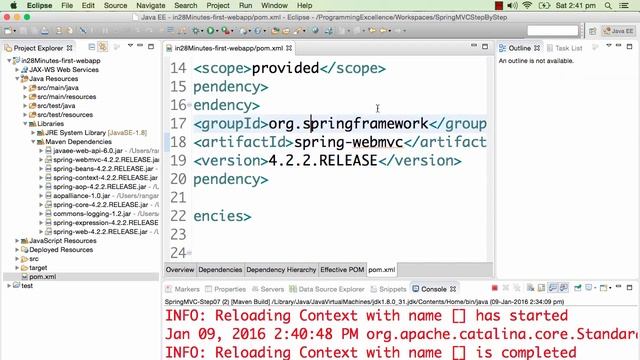The width and height of the screenshot is (640, 360).
Task: Open the Display Selected Console dropdown arrow
Action: [x=595, y=288]
